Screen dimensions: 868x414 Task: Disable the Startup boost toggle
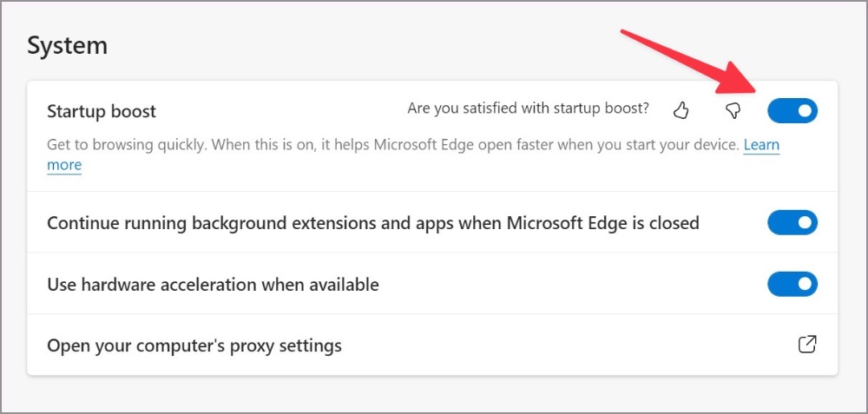(x=792, y=111)
